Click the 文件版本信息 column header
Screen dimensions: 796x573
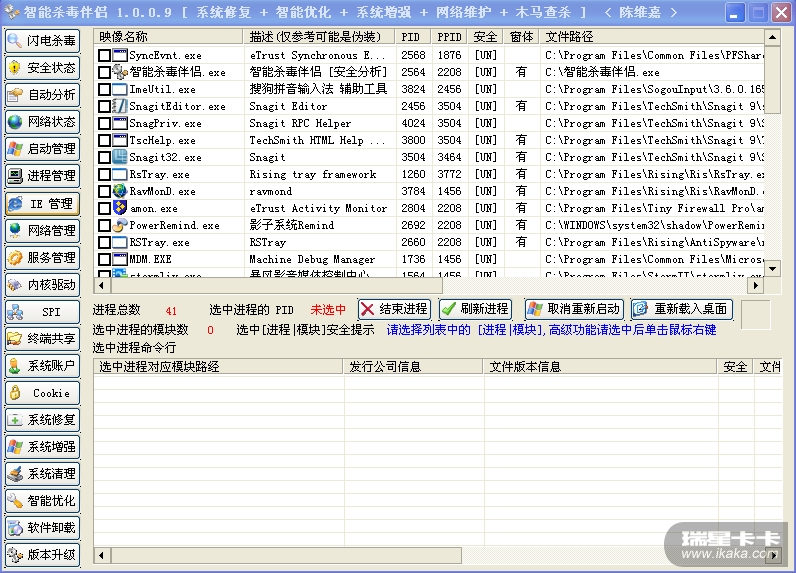(600, 366)
